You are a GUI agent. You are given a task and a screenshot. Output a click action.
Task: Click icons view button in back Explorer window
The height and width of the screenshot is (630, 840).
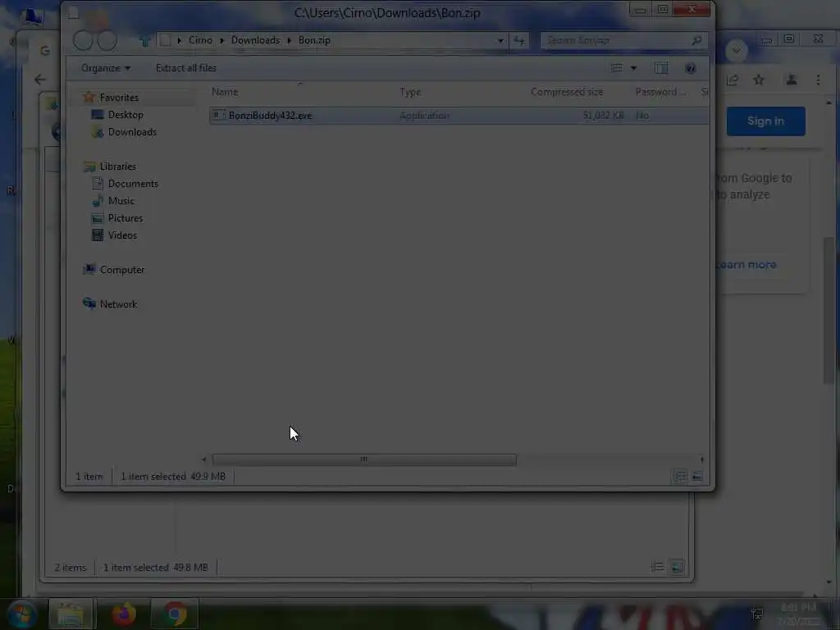pyautogui.click(x=677, y=567)
